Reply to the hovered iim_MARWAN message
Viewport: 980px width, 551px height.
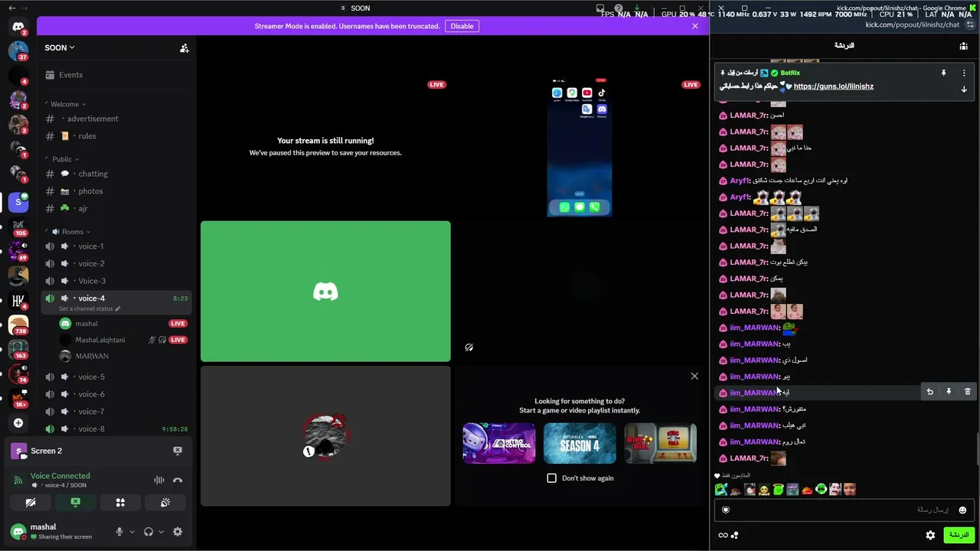[x=929, y=392]
